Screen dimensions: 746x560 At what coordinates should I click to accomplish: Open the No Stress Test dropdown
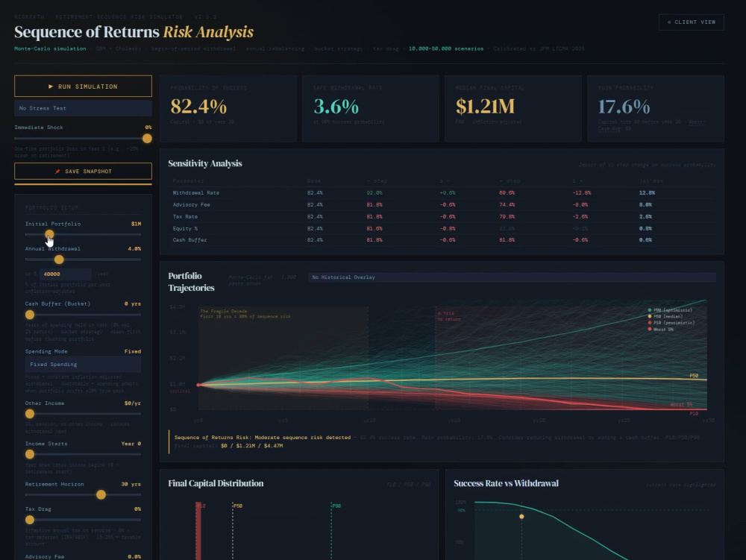(84, 108)
